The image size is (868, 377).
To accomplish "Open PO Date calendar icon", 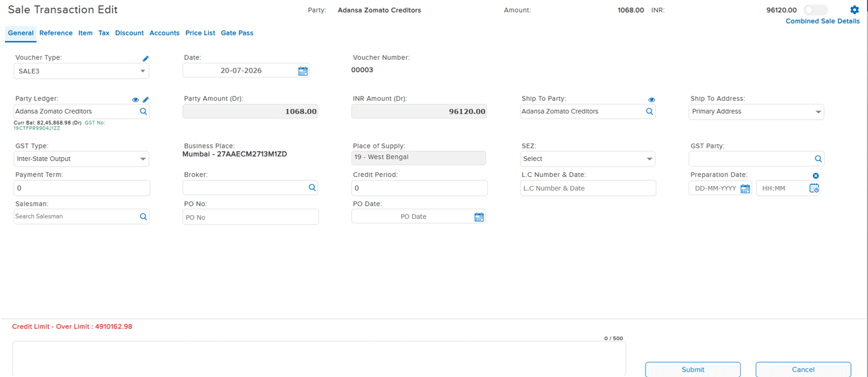I will [x=479, y=217].
